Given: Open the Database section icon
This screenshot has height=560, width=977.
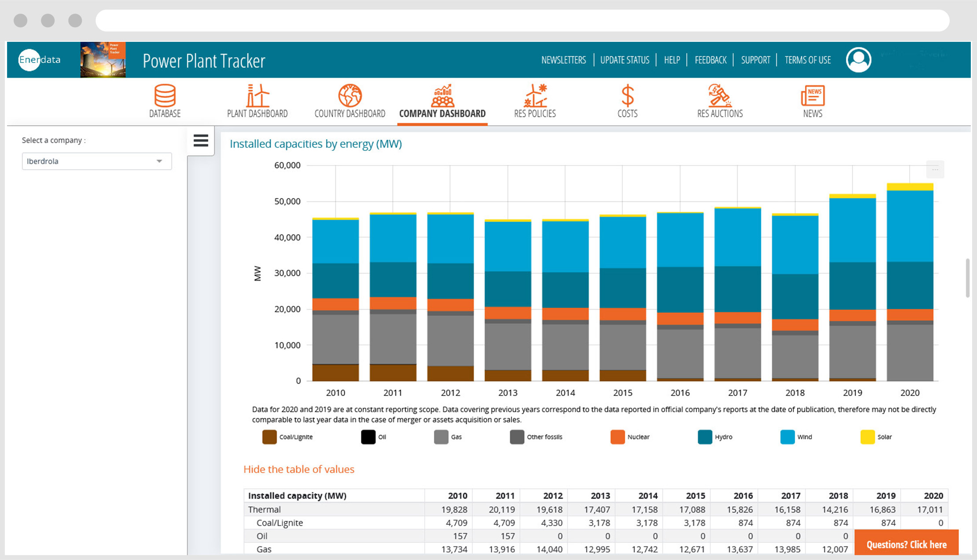Looking at the screenshot, I should [x=165, y=95].
